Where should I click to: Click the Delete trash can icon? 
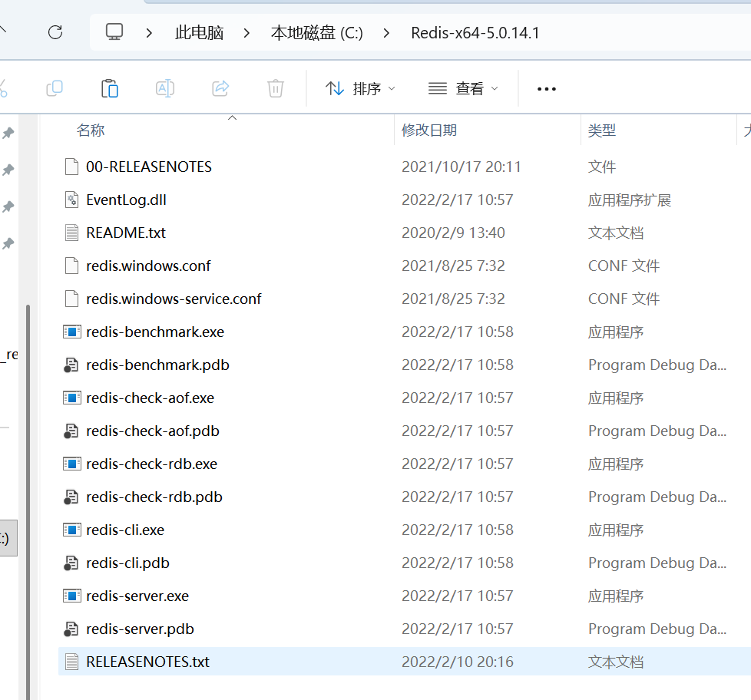276,88
